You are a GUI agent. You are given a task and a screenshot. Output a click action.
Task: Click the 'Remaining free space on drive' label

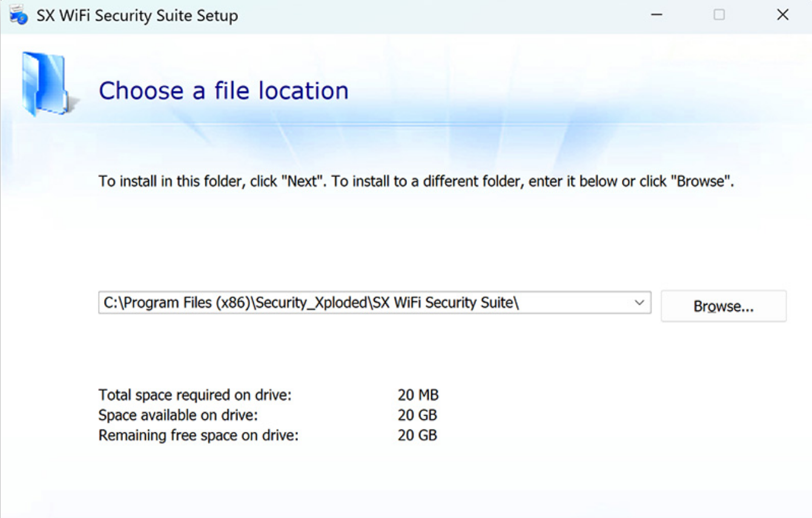200,434
